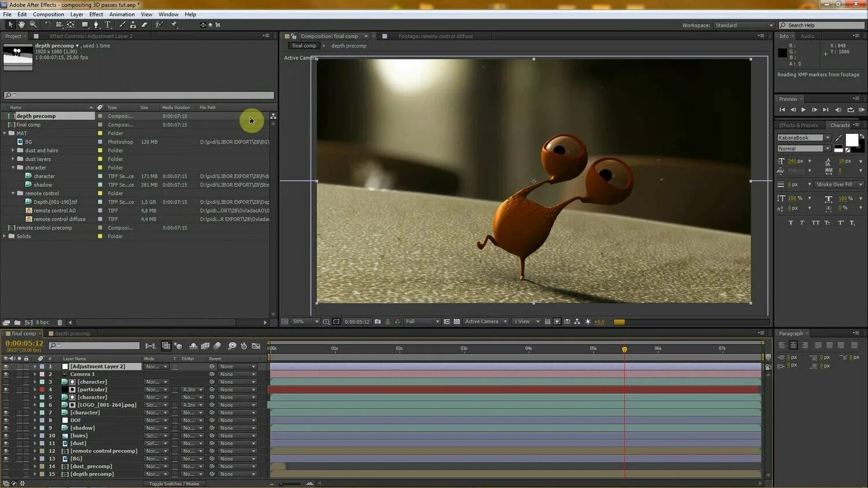Toggle Draft 3D in timeline
The height and width of the screenshot is (488, 868).
(x=178, y=346)
